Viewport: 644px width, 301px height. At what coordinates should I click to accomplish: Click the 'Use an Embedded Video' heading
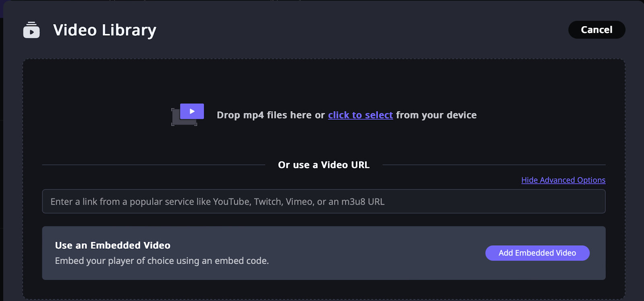(x=113, y=245)
